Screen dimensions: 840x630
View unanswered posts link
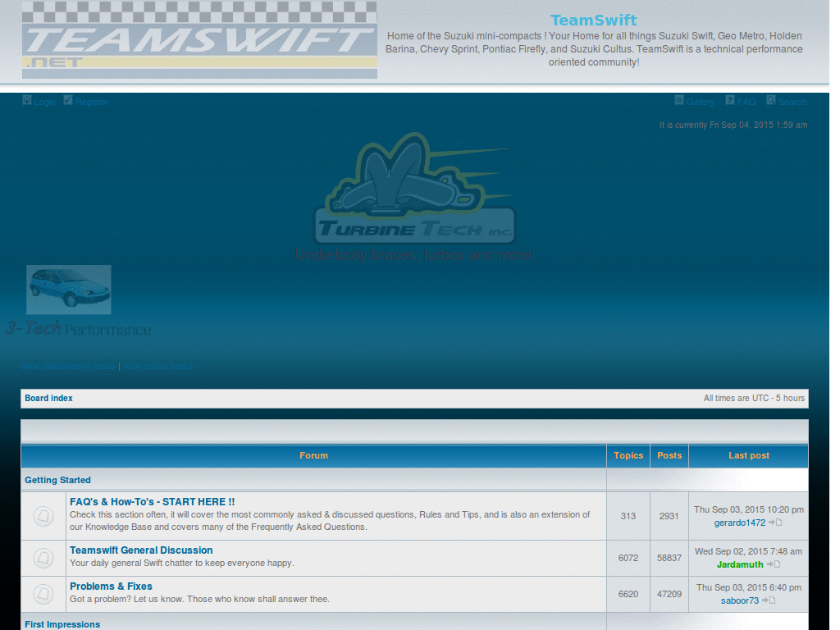click(68, 367)
